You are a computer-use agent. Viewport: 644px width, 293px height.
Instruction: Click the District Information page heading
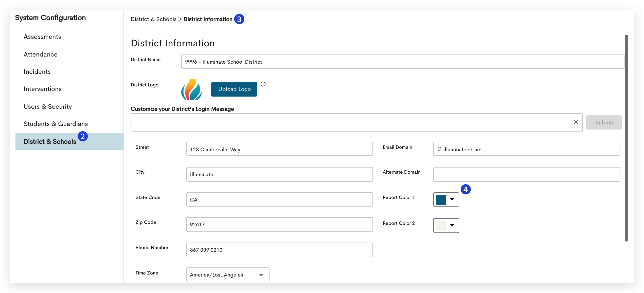point(173,43)
